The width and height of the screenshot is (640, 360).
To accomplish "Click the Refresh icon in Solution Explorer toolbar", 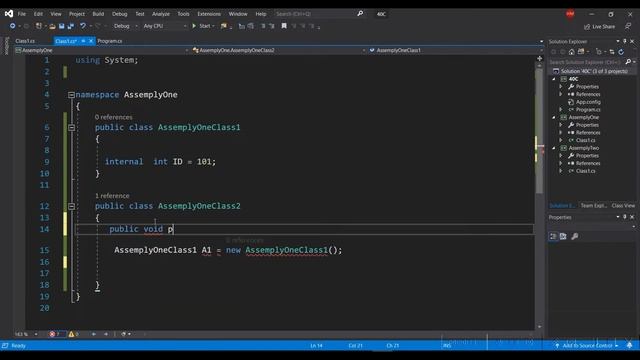I will point(621,52).
